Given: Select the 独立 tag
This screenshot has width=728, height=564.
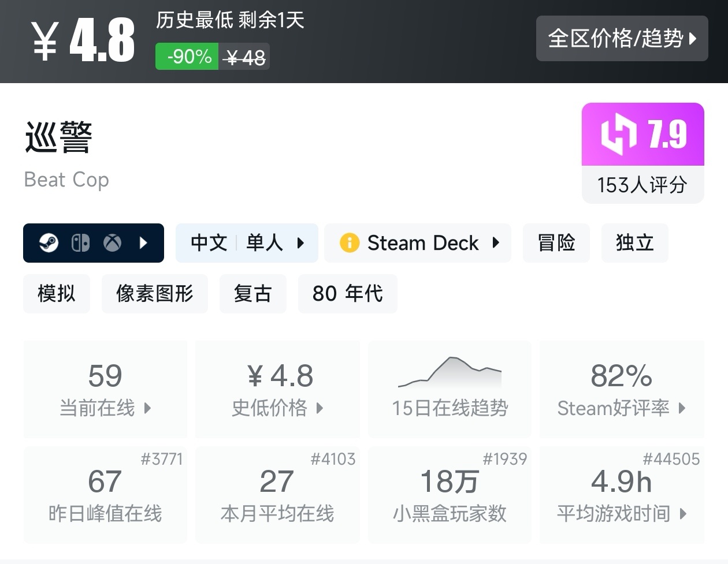Looking at the screenshot, I should 634,243.
